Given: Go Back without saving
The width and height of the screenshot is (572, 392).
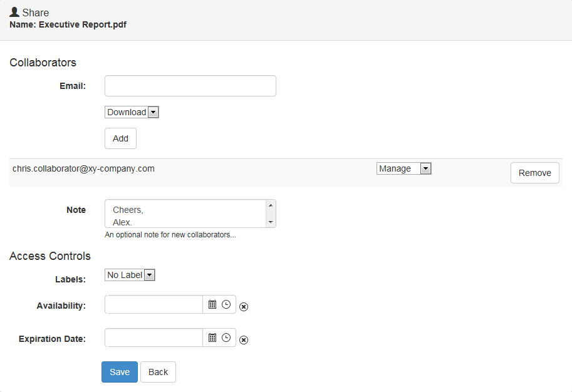Looking at the screenshot, I should click(x=157, y=371).
